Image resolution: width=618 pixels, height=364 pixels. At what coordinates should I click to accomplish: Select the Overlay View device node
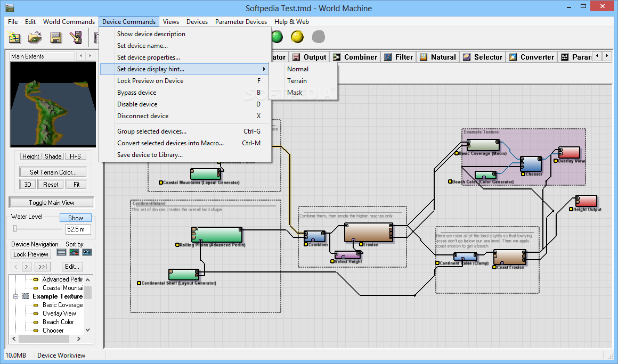coord(569,152)
